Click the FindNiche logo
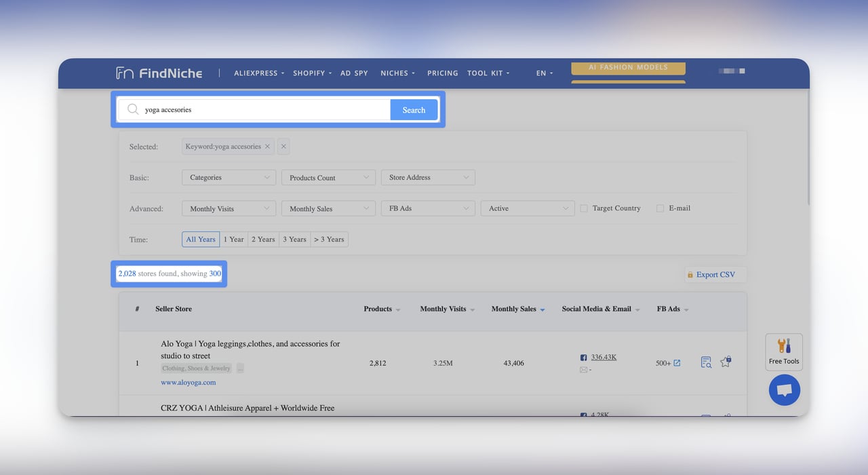Screen dimensions: 868x475 (159, 73)
